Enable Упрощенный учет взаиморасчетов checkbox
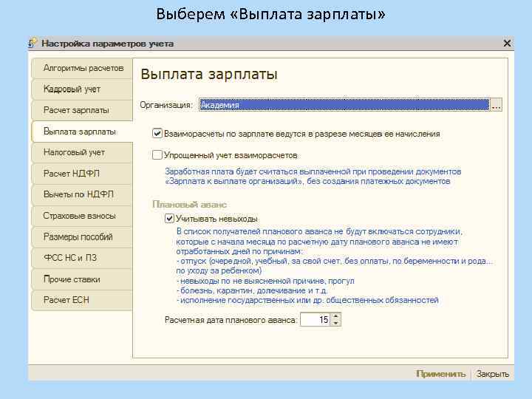 coord(157,155)
